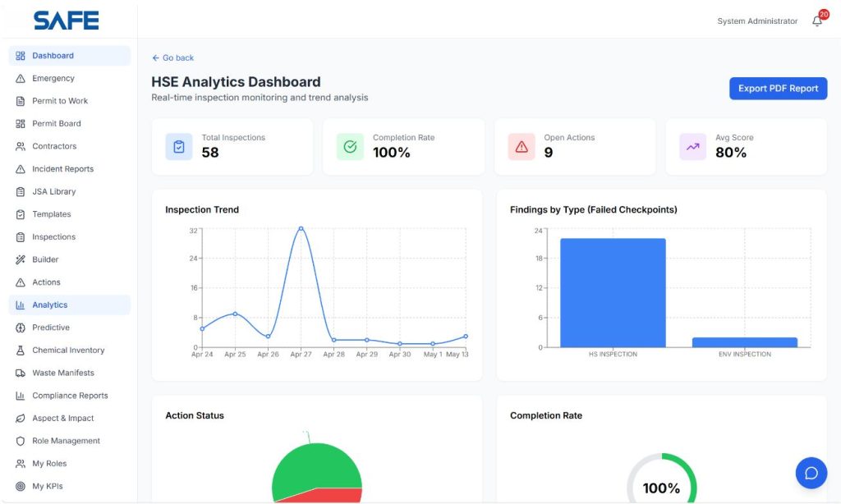Click the SAFE logo
Image resolution: width=841 pixels, height=504 pixels.
[66, 21]
